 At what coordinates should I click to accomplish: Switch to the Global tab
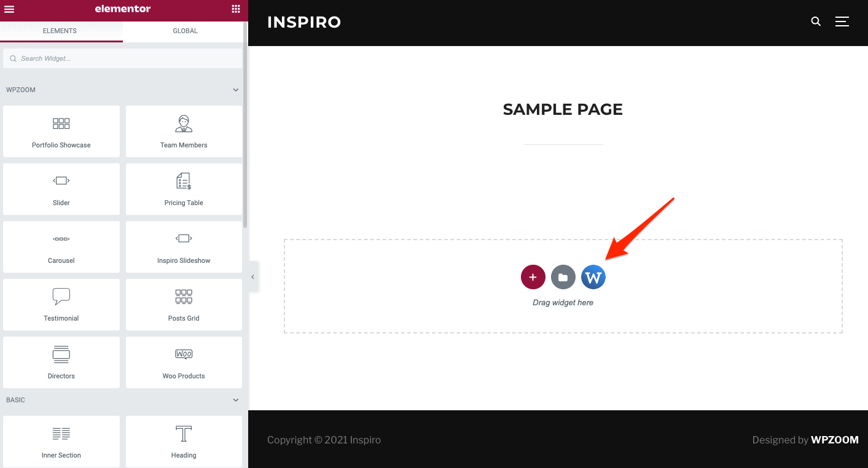(x=185, y=31)
